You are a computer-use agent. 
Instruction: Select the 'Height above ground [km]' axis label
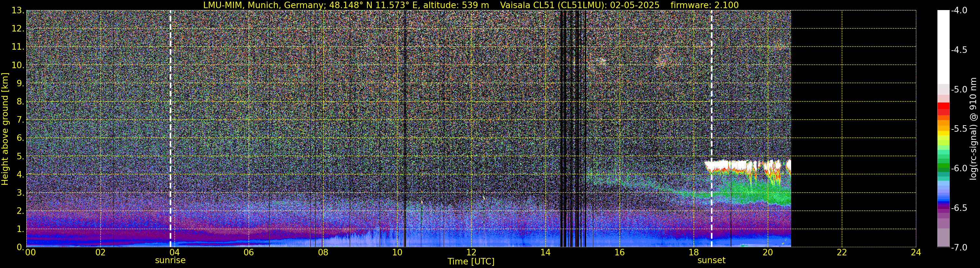[x=5, y=129]
